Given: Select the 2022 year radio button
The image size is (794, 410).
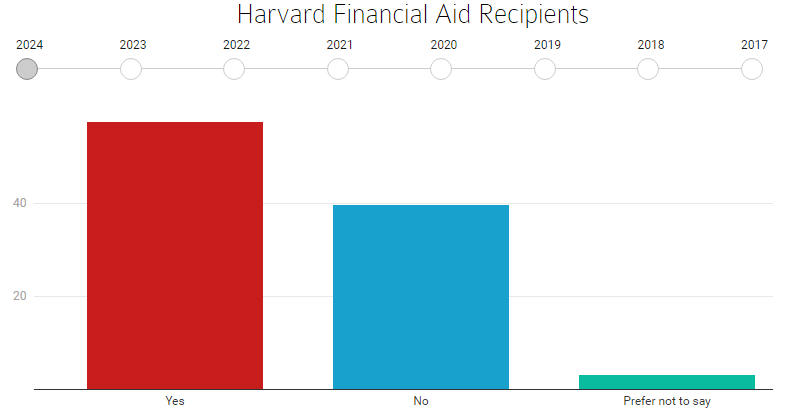Looking at the screenshot, I should click(234, 69).
